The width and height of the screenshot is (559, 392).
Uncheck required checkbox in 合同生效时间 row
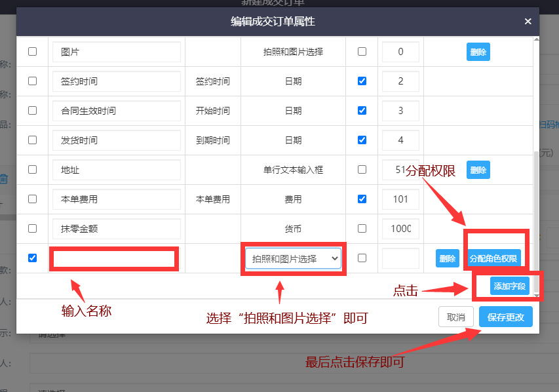pyautogui.click(x=362, y=111)
